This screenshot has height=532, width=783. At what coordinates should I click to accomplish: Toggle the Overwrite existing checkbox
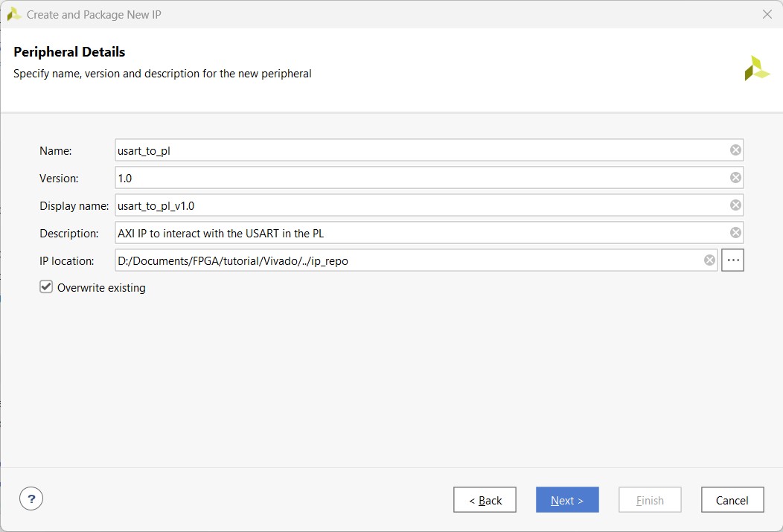pos(46,287)
